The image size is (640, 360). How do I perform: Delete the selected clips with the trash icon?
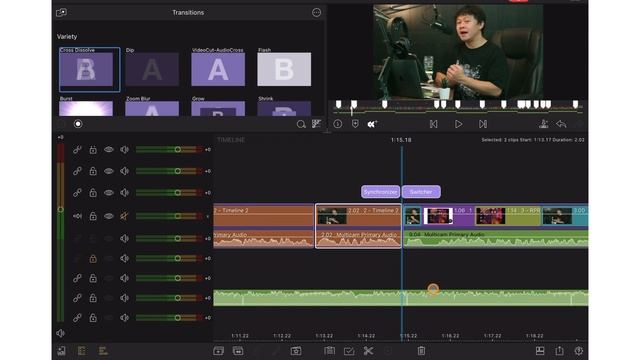(x=421, y=351)
